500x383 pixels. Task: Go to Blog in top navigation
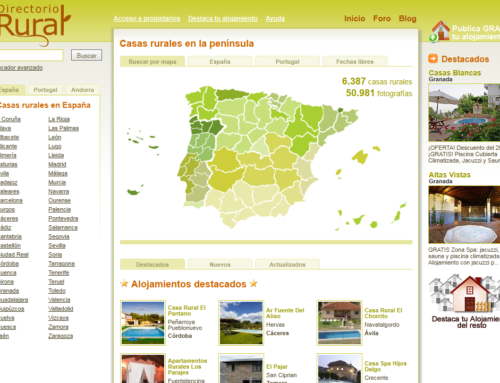(x=408, y=19)
